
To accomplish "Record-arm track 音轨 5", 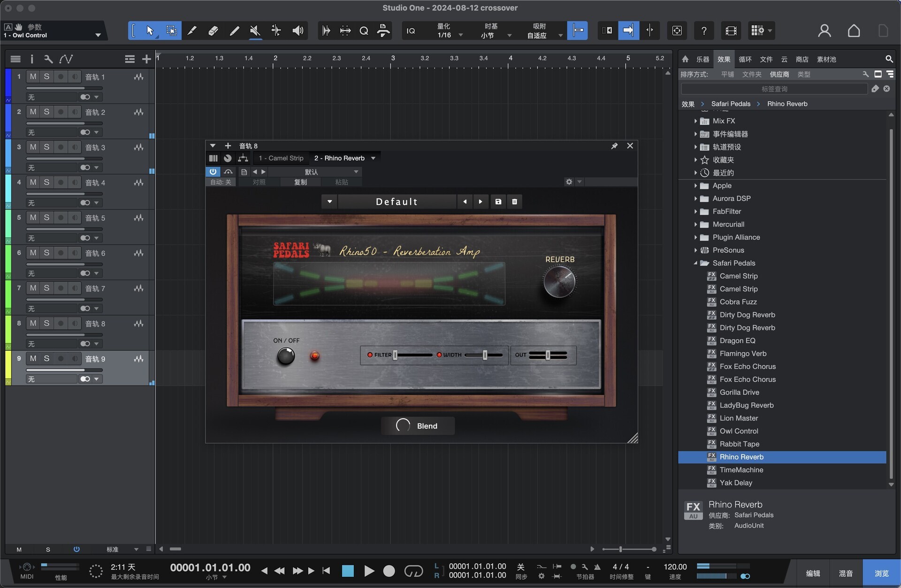I will coord(61,218).
